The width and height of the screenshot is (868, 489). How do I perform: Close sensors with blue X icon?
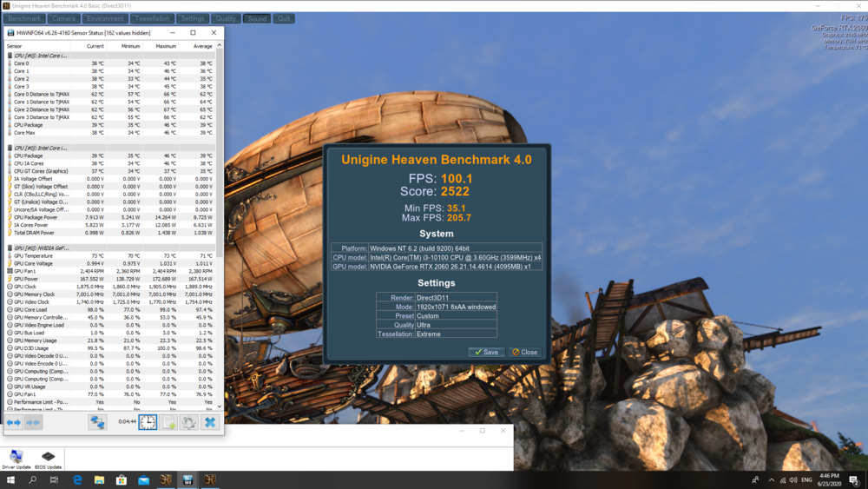point(209,422)
